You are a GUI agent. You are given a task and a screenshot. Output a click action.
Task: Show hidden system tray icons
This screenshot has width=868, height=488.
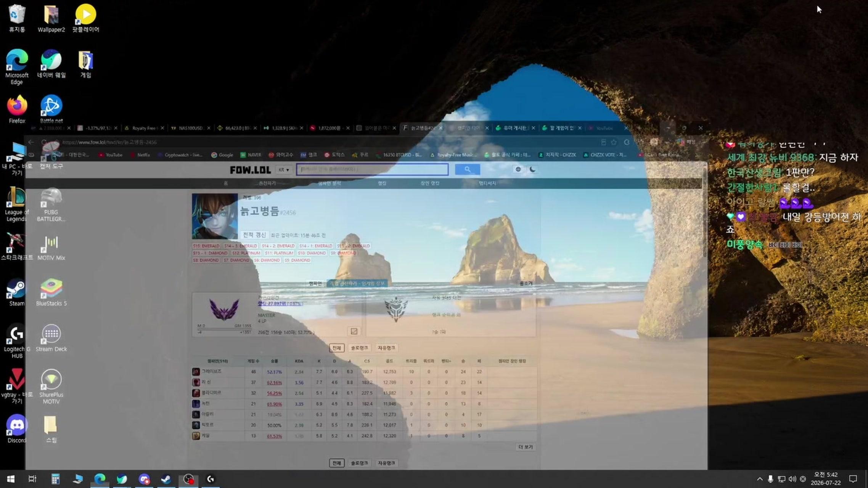point(759,479)
